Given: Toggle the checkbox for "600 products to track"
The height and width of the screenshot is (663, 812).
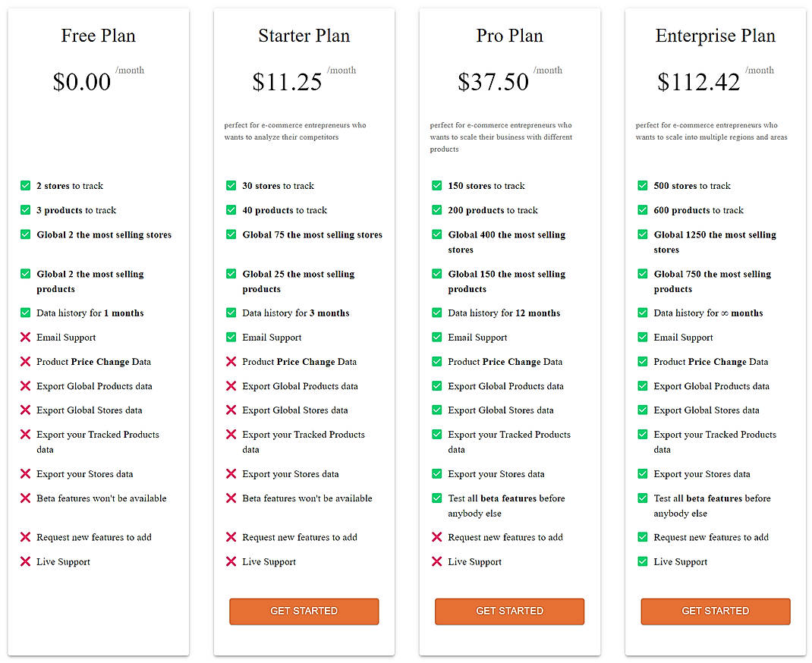Looking at the screenshot, I should coord(643,209).
